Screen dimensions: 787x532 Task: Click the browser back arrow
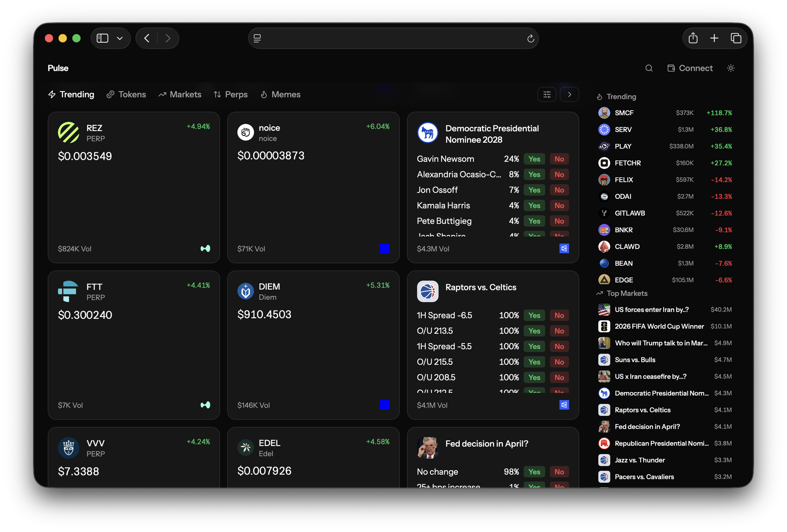147,38
